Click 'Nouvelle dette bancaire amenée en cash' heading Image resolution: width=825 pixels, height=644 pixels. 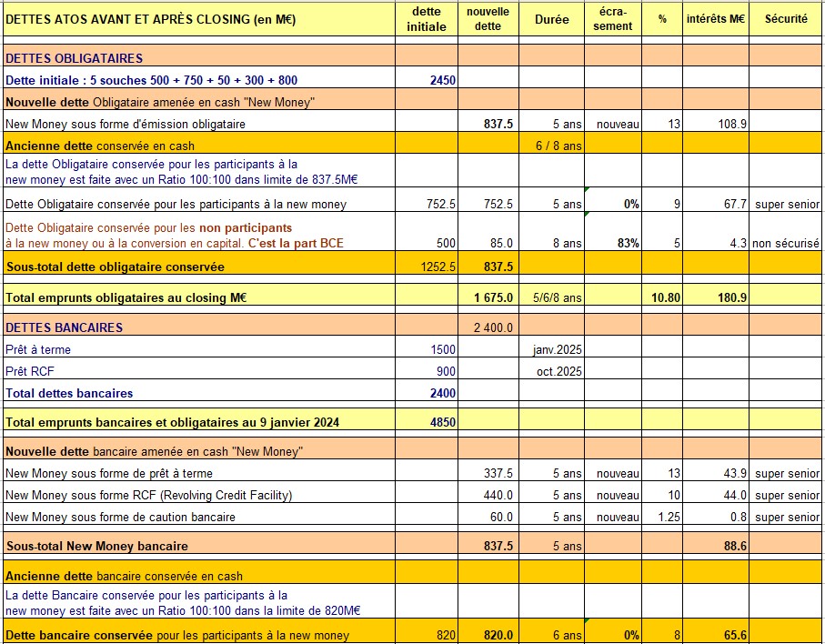point(154,451)
